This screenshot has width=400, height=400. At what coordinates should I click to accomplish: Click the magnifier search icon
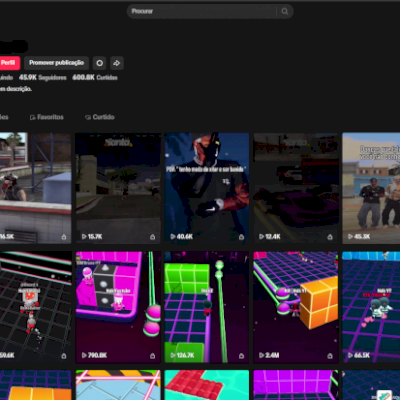(x=284, y=12)
